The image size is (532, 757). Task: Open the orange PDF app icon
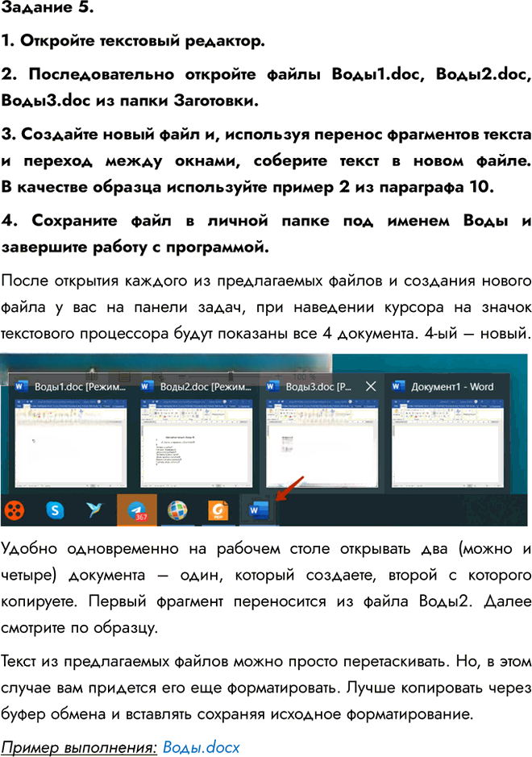pyautogui.click(x=218, y=510)
